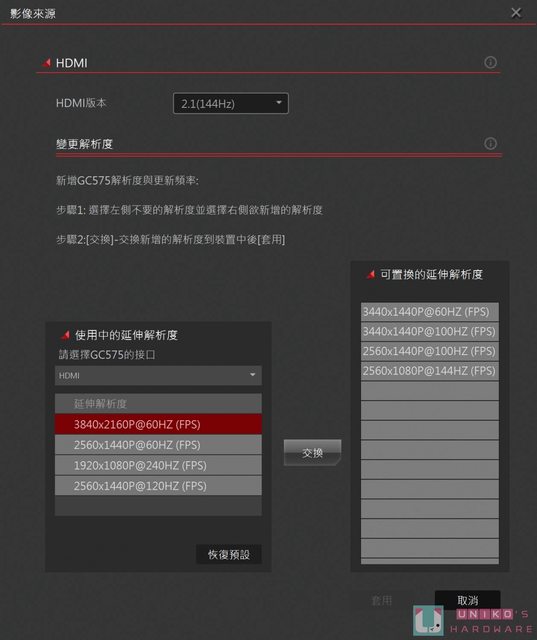Pick 2560x1440P@120HZ (FPS) resolution entry
Viewport: 537px width, 640px height.
point(158,486)
